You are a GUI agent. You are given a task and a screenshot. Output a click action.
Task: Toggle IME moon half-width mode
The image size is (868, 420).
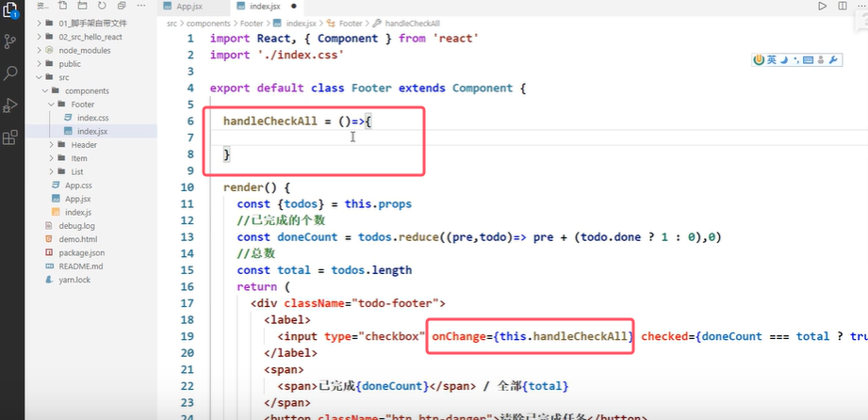click(784, 60)
